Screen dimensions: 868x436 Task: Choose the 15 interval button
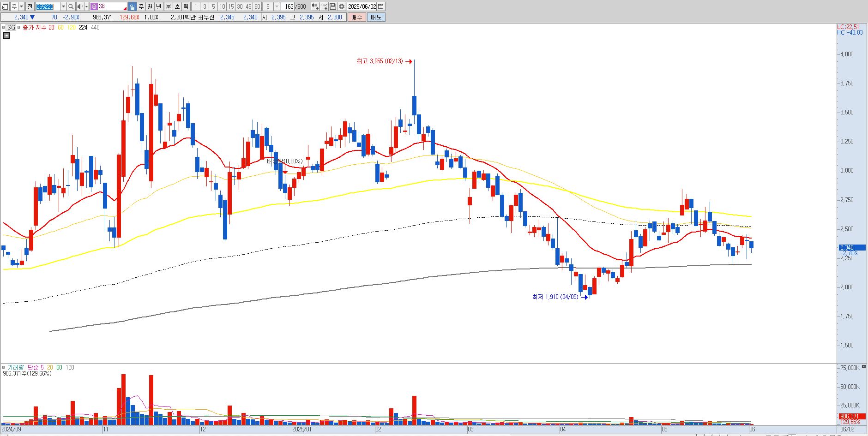point(231,6)
